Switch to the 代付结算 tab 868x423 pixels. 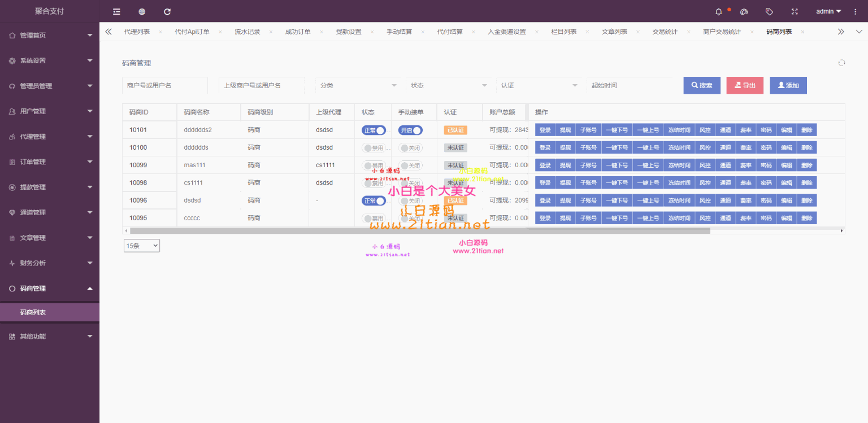coord(450,32)
